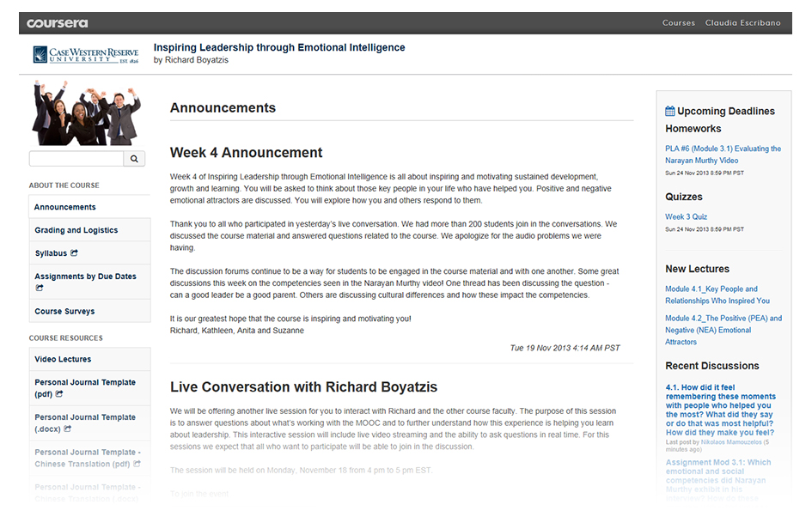Click the course title Inspiring Leadership through Emotional Intelligence
Viewport: 812px width, 523px height.
pos(279,47)
